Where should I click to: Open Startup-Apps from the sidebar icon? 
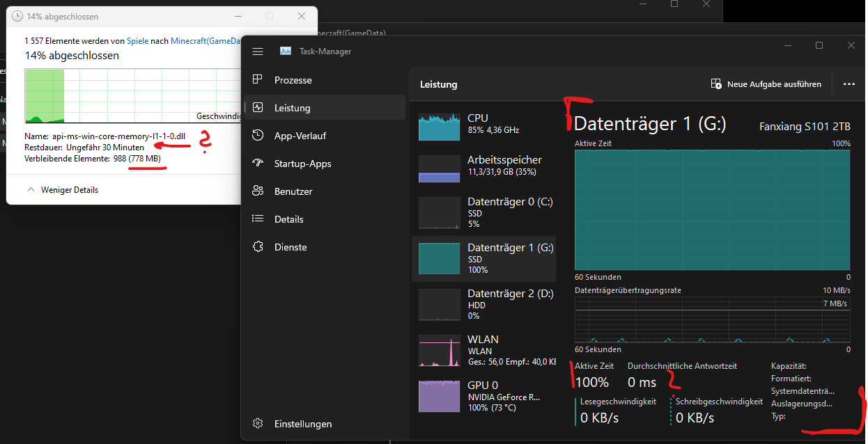pyautogui.click(x=258, y=163)
